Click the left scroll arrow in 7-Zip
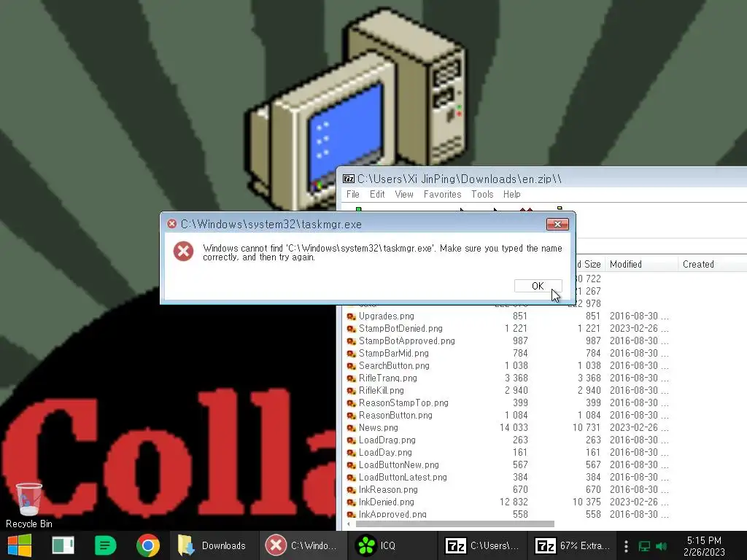Image resolution: width=747 pixels, height=560 pixels. pos(349,524)
